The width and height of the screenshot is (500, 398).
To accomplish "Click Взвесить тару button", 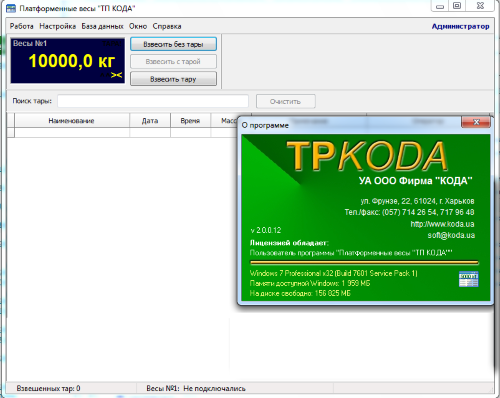I will (173, 79).
